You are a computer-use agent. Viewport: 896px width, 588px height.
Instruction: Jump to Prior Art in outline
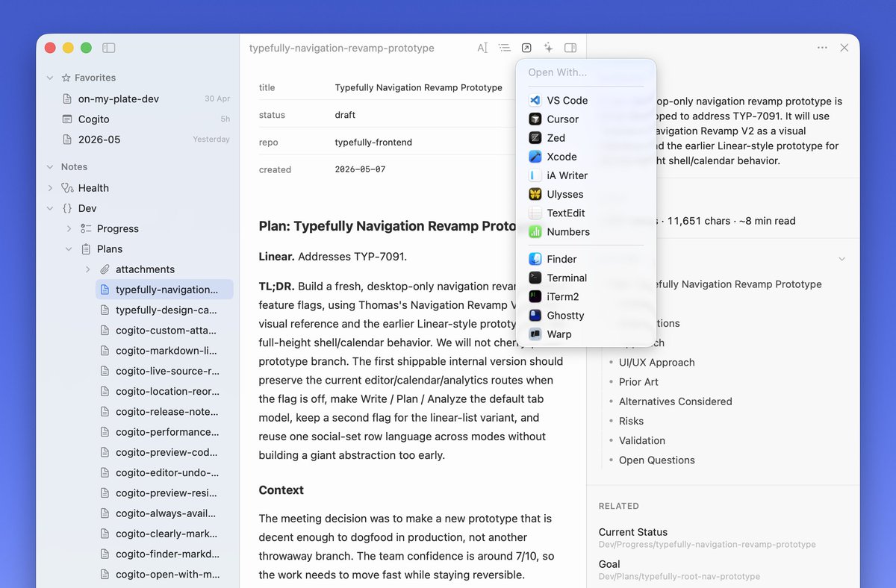click(638, 382)
